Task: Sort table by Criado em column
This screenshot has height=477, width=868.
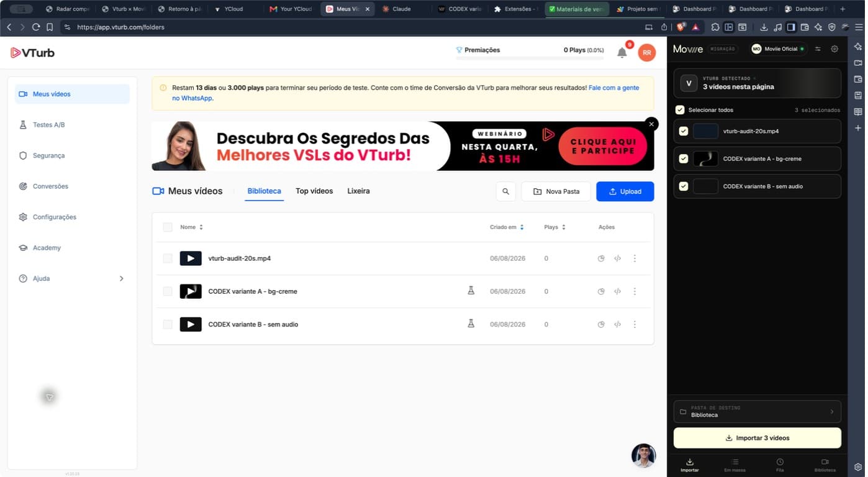Action: (507, 227)
